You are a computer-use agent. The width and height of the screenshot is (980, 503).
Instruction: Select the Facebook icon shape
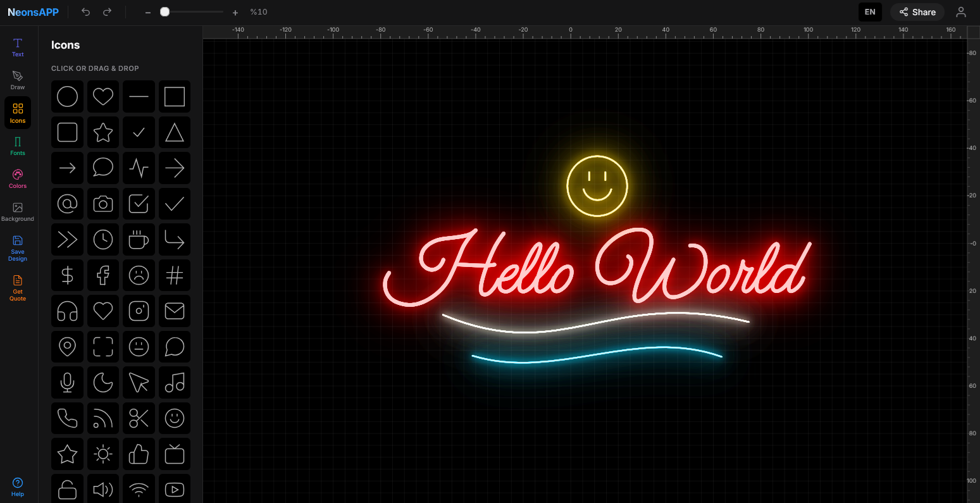103,275
